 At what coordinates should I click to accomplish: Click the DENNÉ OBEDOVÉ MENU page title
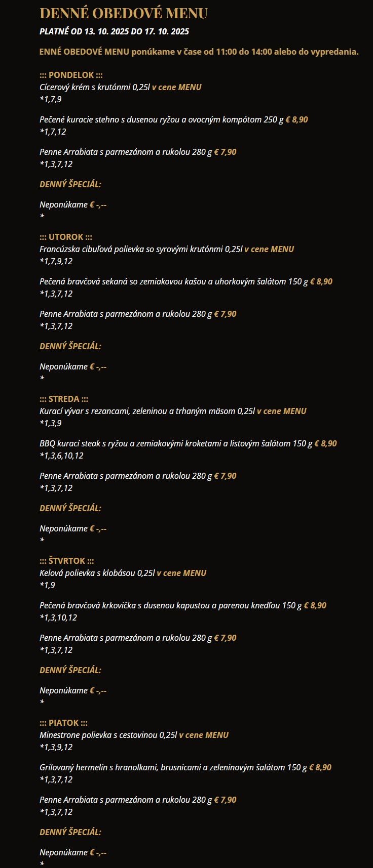123,13
